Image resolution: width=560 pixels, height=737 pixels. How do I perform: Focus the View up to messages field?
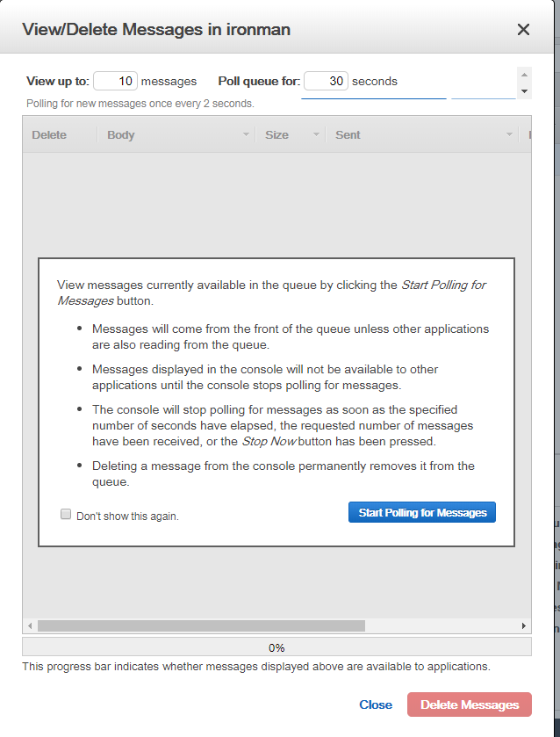pyautogui.click(x=115, y=81)
